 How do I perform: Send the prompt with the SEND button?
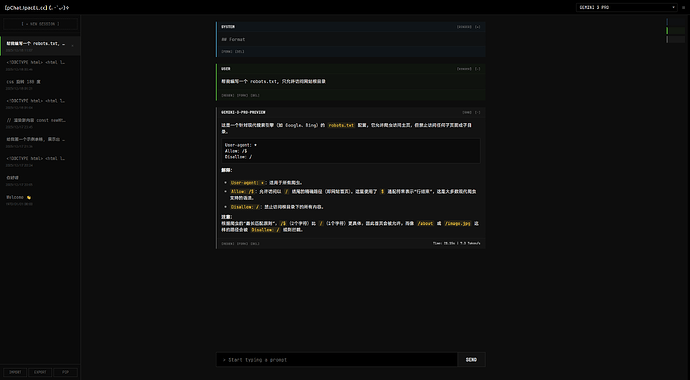pos(471,360)
